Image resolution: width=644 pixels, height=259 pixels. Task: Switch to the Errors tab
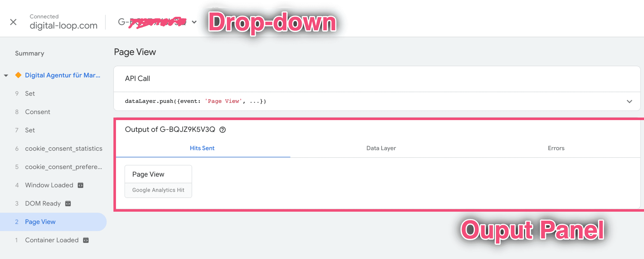(556, 148)
